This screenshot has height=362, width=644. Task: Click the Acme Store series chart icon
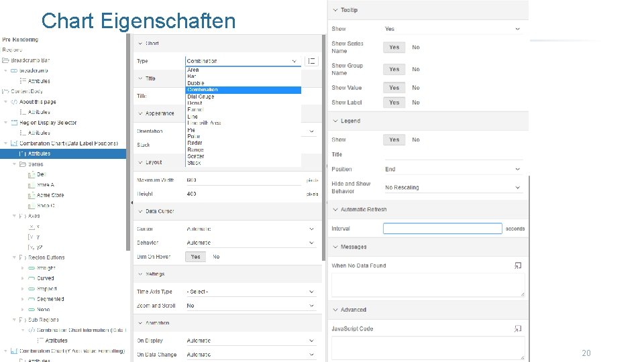32,195
